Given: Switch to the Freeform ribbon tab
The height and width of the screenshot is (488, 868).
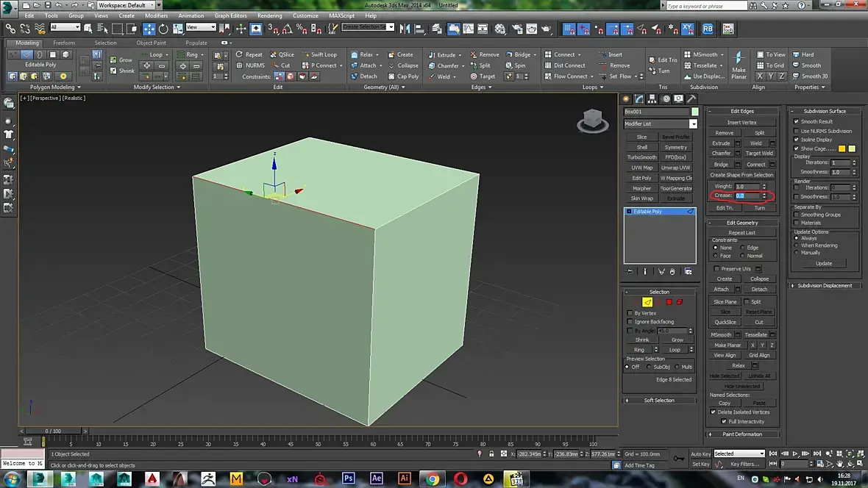Looking at the screenshot, I should [x=64, y=43].
